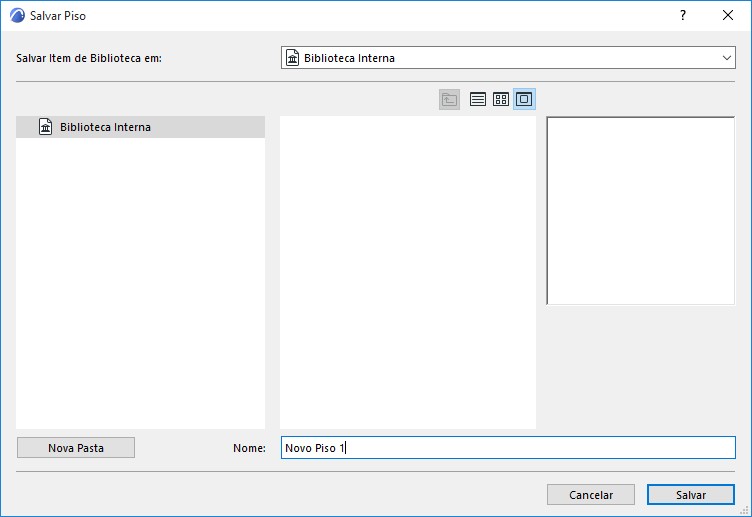
Task: Create a Nova Pasta folder
Action: pos(76,448)
